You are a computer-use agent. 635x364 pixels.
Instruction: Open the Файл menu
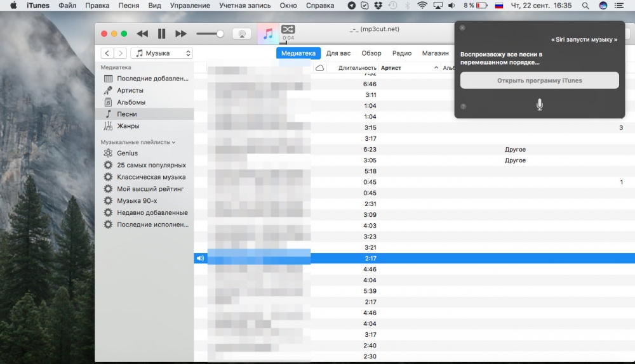[x=67, y=5]
